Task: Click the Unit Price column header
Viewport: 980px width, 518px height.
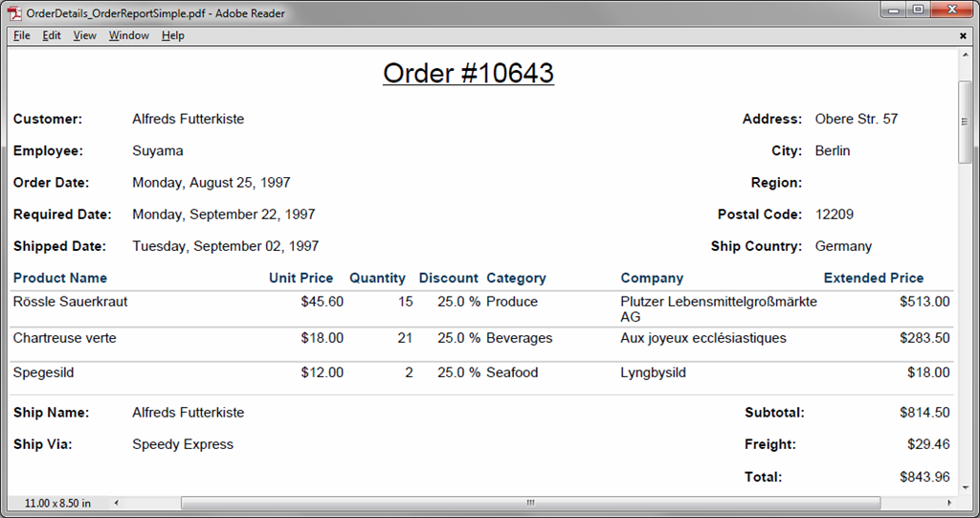Action: click(x=301, y=278)
